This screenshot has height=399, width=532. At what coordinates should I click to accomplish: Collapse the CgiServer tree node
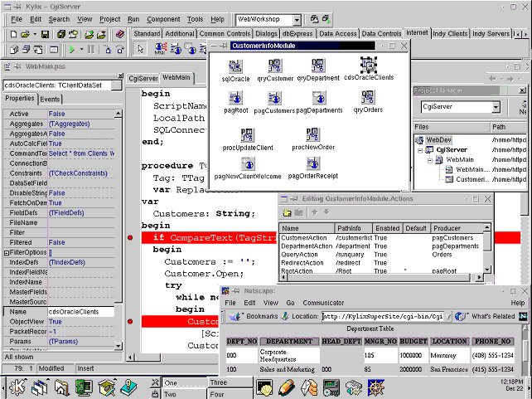420,150
